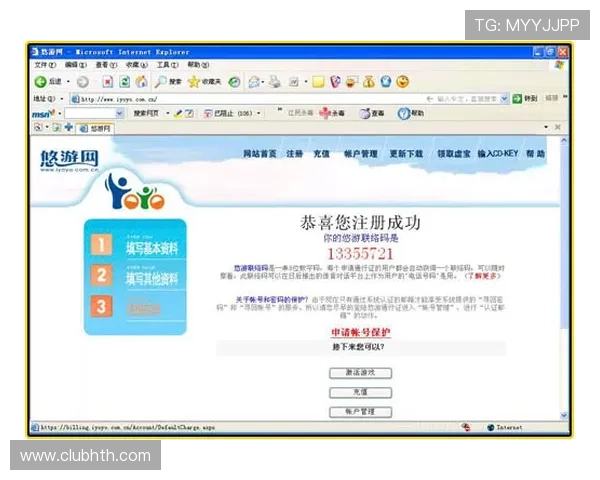
Task: Click the green Go (转到) button
Action: [x=525, y=99]
